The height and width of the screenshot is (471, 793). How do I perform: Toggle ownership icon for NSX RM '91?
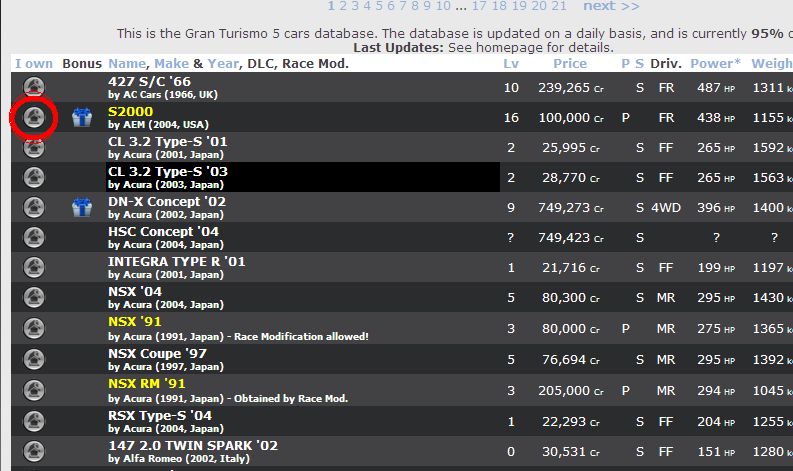tap(34, 390)
